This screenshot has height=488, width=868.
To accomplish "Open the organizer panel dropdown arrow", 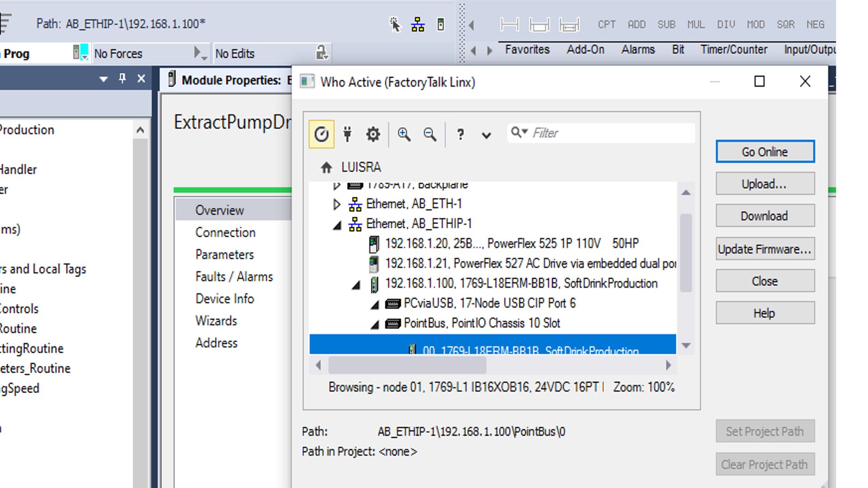I will (104, 79).
